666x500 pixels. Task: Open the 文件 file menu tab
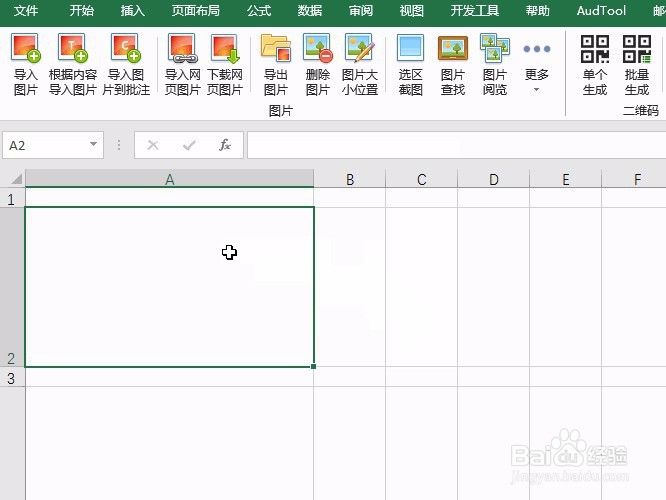click(26, 11)
